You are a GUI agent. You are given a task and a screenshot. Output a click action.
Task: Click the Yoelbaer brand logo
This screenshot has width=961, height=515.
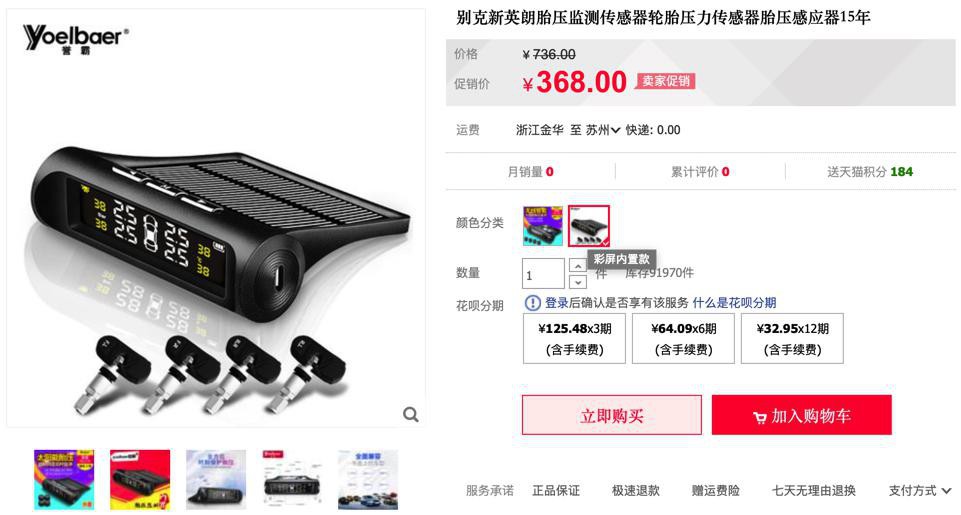click(x=75, y=40)
